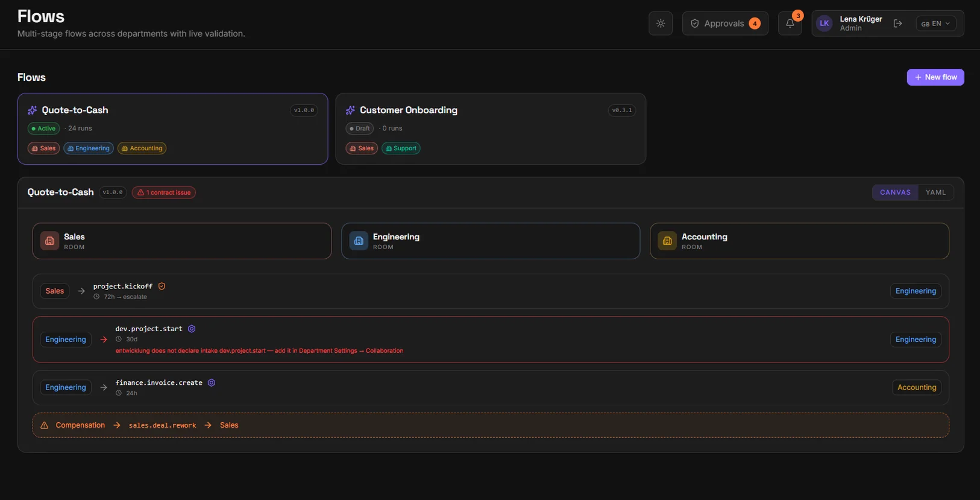Click the clock icon next to 24h
This screenshot has height=500, width=980.
click(x=119, y=393)
